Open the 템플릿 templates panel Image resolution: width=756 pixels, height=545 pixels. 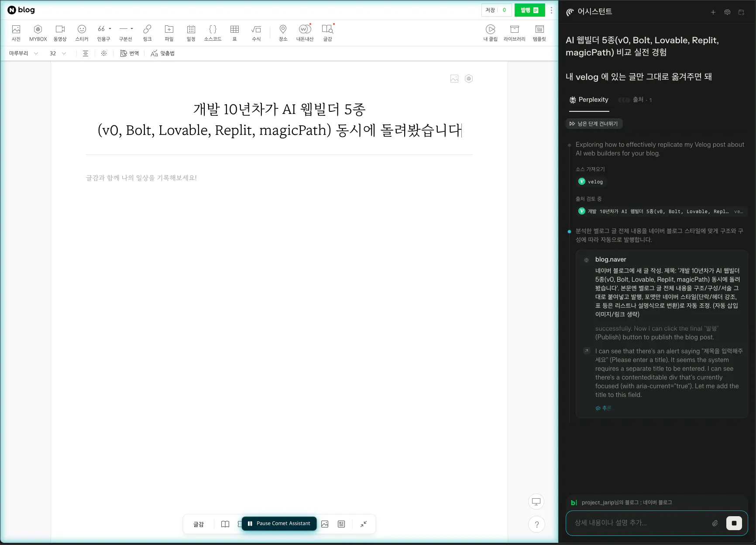coord(540,33)
